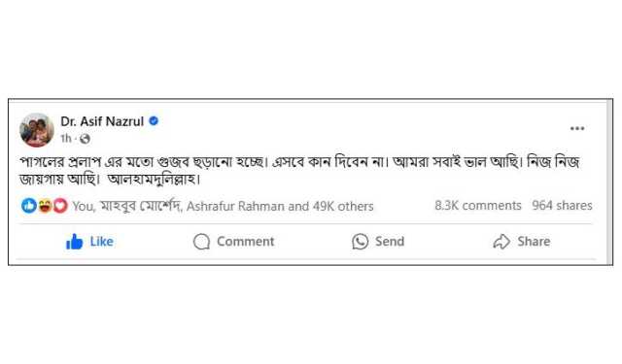Open the three-dot post options menu
The height and width of the screenshot is (364, 622).
click(x=577, y=128)
